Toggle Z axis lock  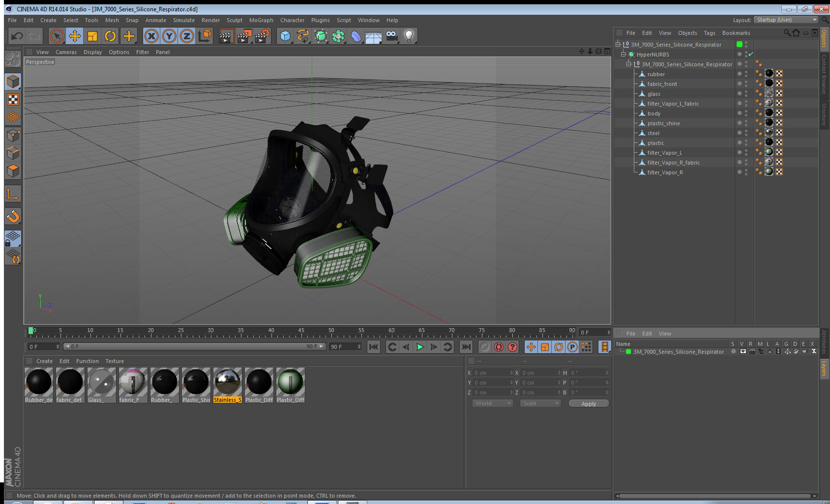coord(187,36)
